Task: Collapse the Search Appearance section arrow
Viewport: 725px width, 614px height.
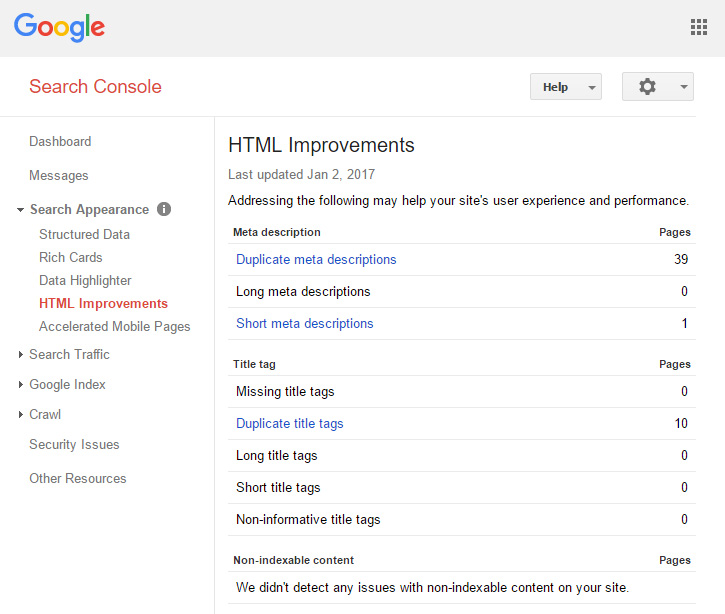Action: (x=20, y=210)
